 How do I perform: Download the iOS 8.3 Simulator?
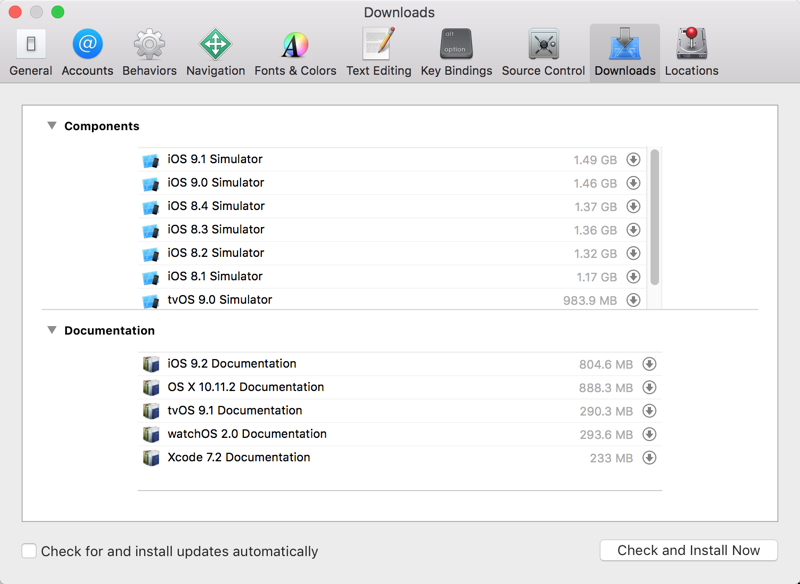(633, 230)
